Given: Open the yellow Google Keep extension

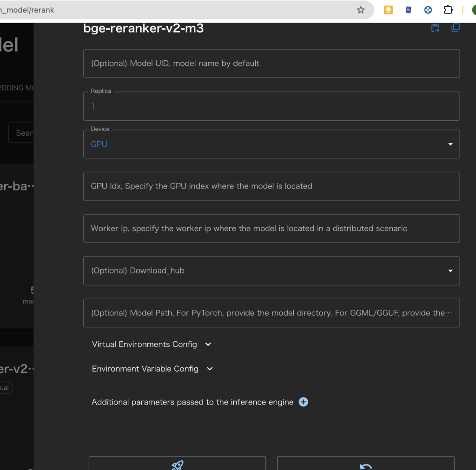Looking at the screenshot, I should click(x=388, y=10).
